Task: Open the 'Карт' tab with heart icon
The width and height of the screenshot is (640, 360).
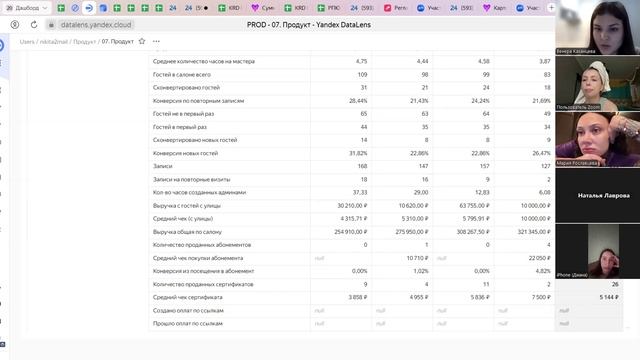Action: click(494, 8)
